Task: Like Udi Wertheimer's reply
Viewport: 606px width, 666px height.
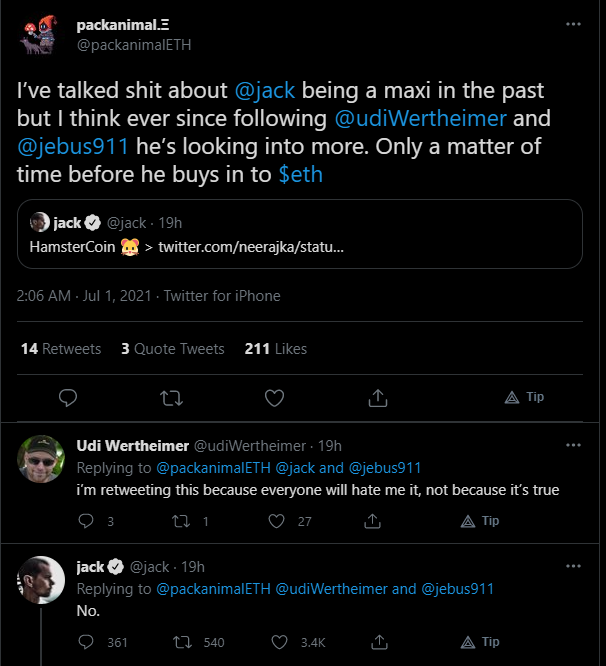Action: pos(276,521)
